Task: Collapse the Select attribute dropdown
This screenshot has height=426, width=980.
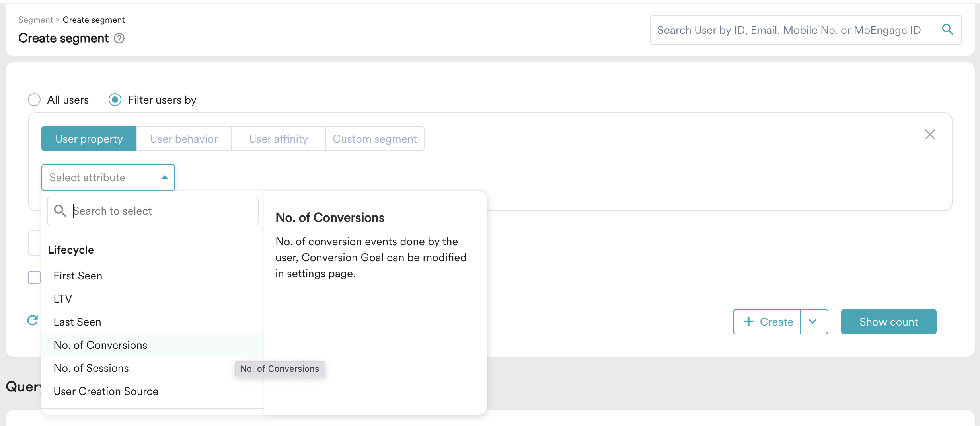Action: [x=164, y=178]
